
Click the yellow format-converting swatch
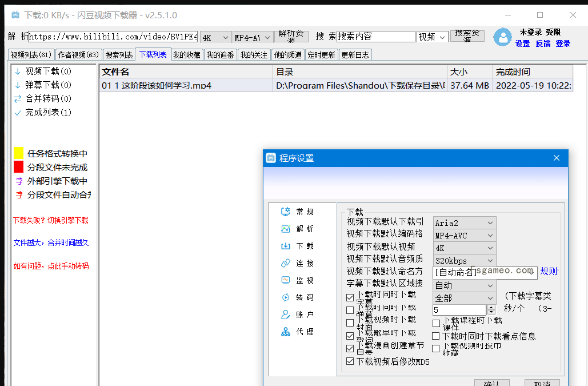coord(19,153)
